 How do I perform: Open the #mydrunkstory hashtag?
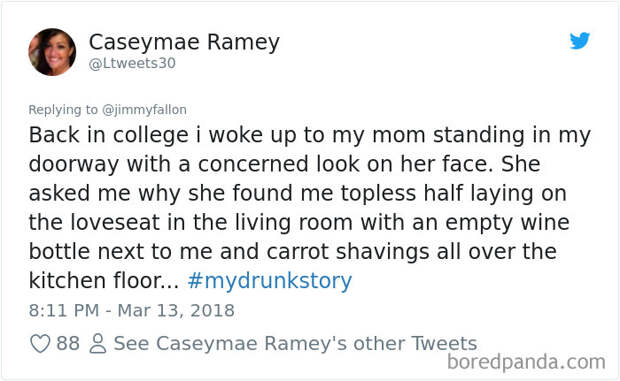pos(270,281)
